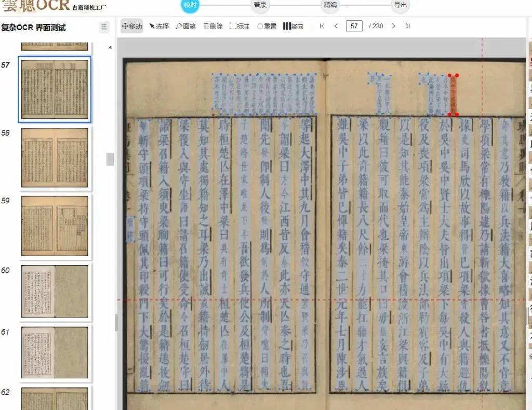The image size is (532, 410).
Task: Choose the 画笔 (brush) tool
Action: (186, 26)
